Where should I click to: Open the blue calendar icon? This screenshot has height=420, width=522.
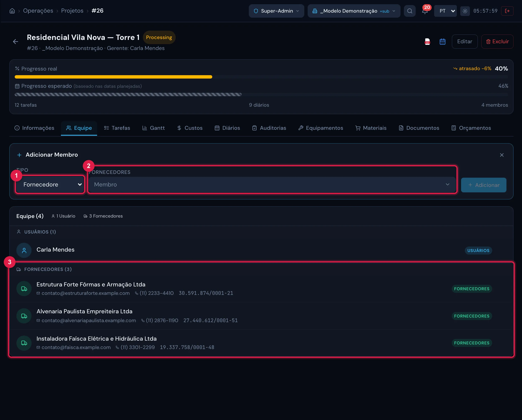point(442,42)
